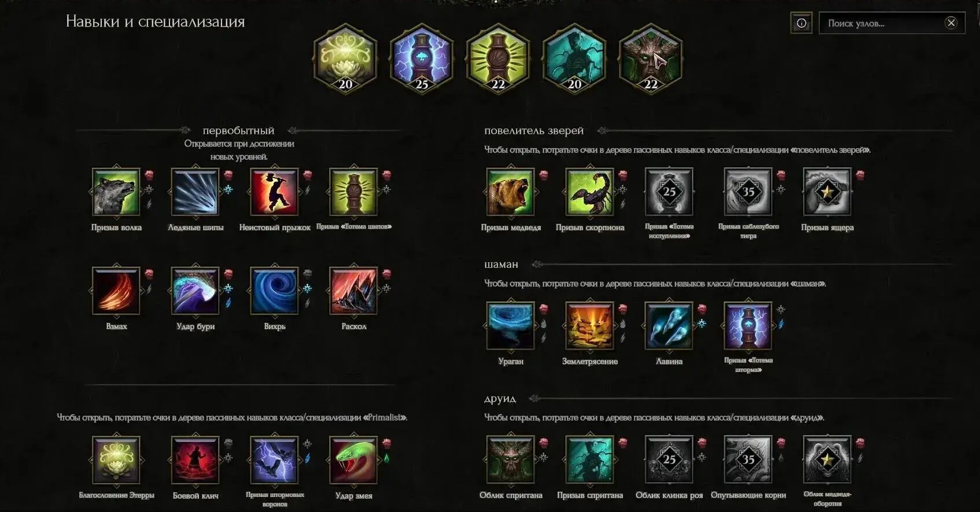The image size is (980, 512).
Task: Open the tree-face specialization slot, level 22
Action: 651,58
